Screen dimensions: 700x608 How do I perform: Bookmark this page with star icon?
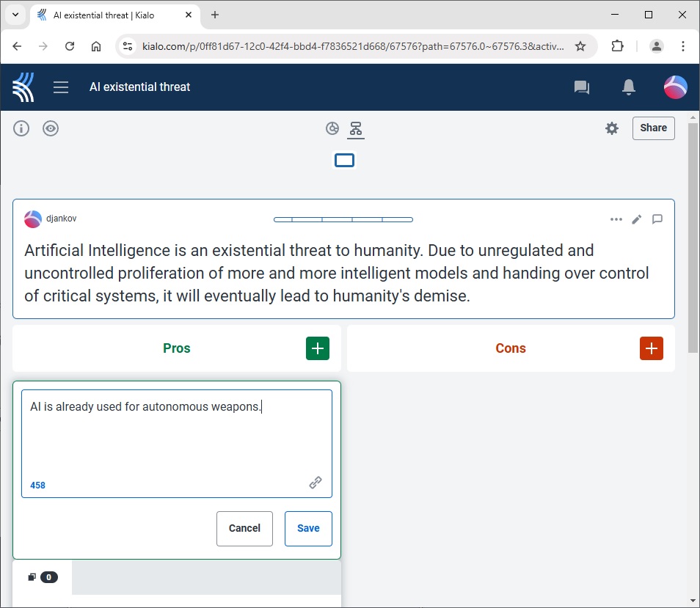(x=580, y=46)
